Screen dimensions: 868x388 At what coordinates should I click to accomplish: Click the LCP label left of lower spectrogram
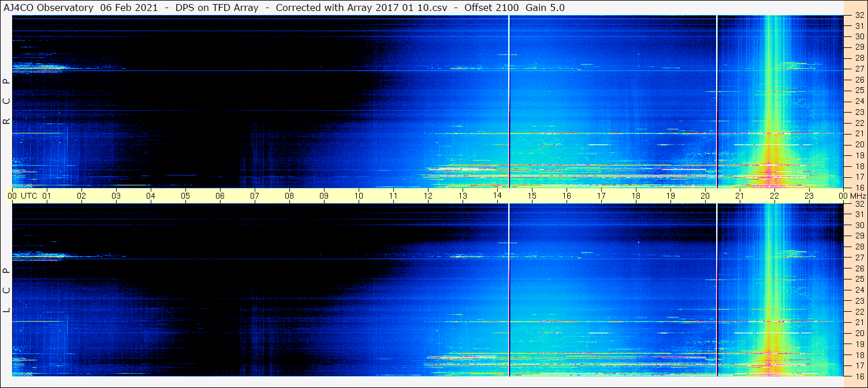click(6, 290)
